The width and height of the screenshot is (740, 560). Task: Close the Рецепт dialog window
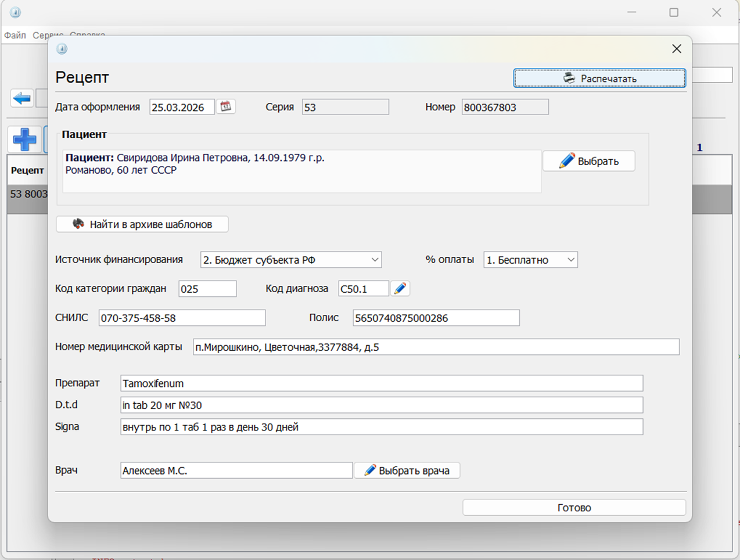tap(676, 49)
